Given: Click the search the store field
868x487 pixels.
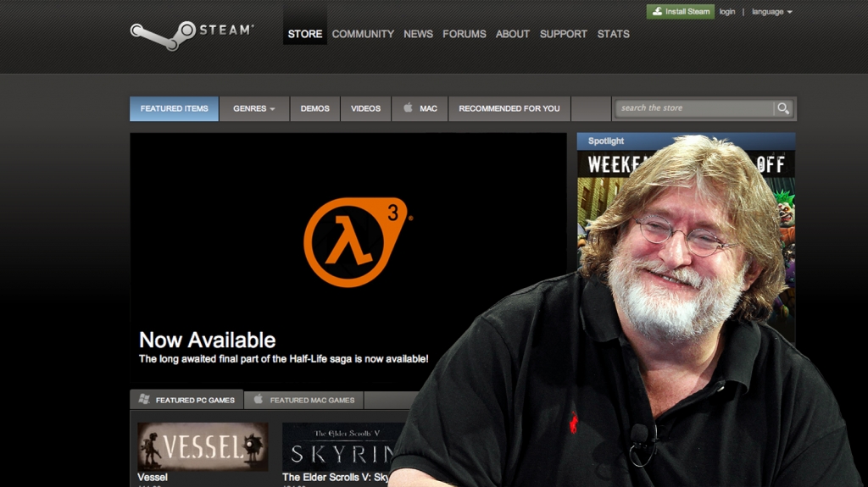Looking at the screenshot, I should (693, 108).
